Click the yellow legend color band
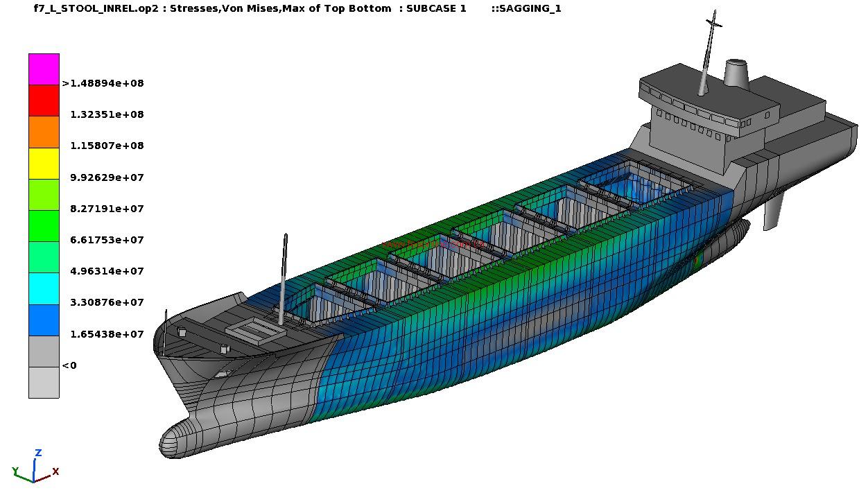This screenshot has width=868, height=495. click(44, 163)
